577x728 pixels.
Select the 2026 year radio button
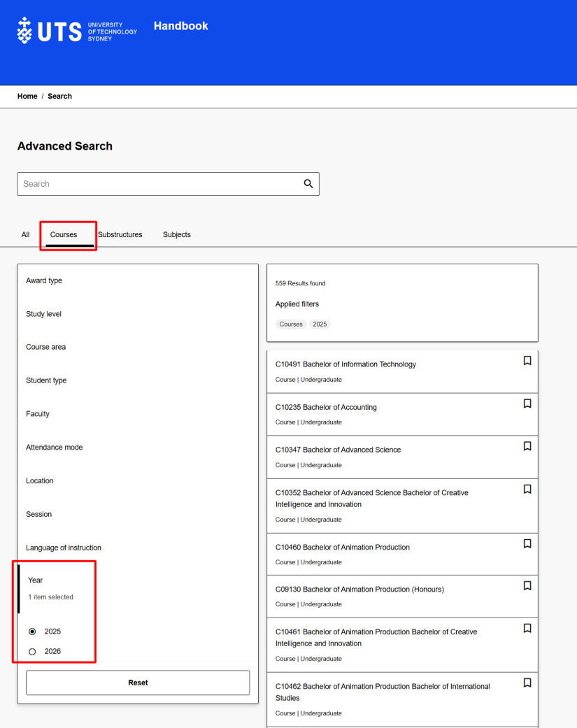click(x=31, y=651)
